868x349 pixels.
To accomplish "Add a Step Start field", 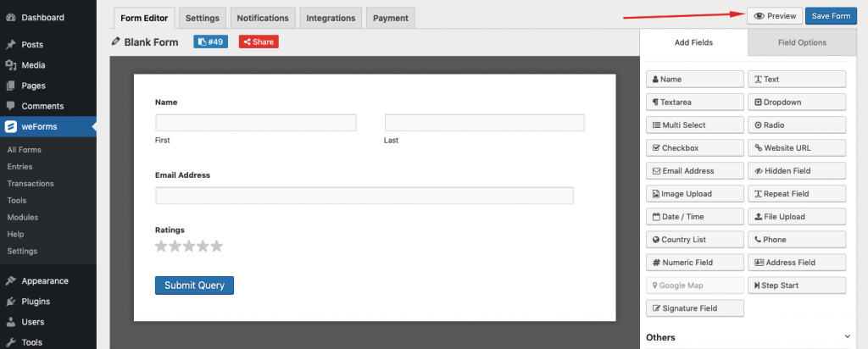I will (x=797, y=285).
